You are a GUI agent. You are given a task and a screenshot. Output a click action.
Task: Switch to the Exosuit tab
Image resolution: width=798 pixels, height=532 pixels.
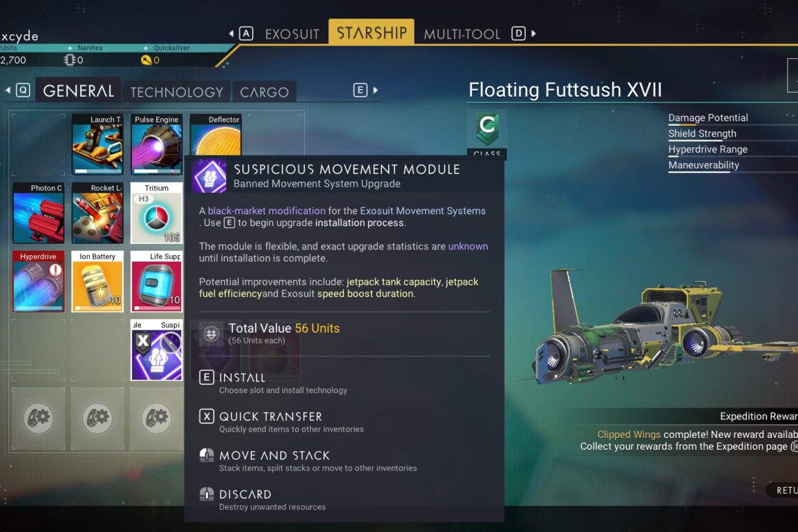[292, 34]
